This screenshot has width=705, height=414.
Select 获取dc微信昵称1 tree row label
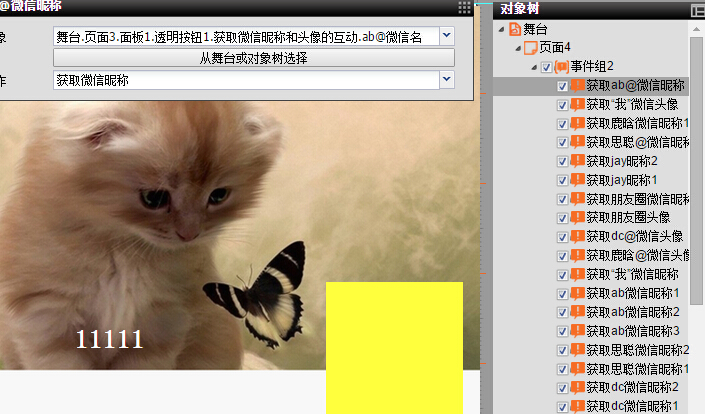click(x=632, y=406)
